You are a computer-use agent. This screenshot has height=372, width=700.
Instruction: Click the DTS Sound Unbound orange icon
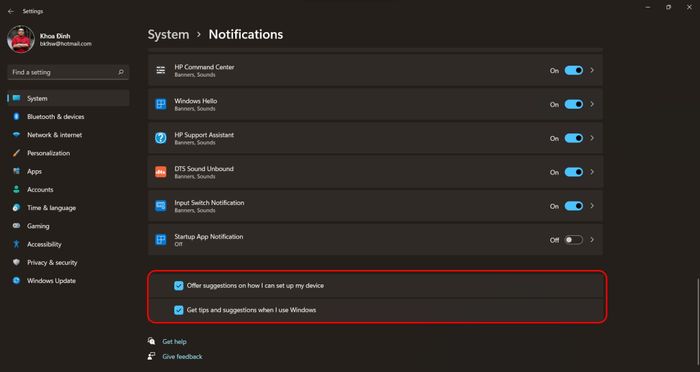(x=161, y=172)
